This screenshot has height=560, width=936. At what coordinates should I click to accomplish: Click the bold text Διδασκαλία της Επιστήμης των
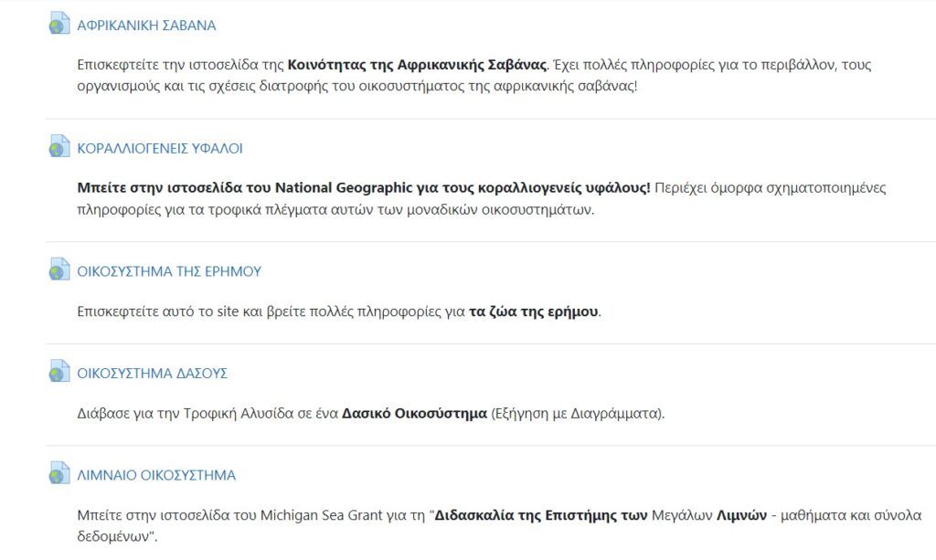click(x=541, y=515)
